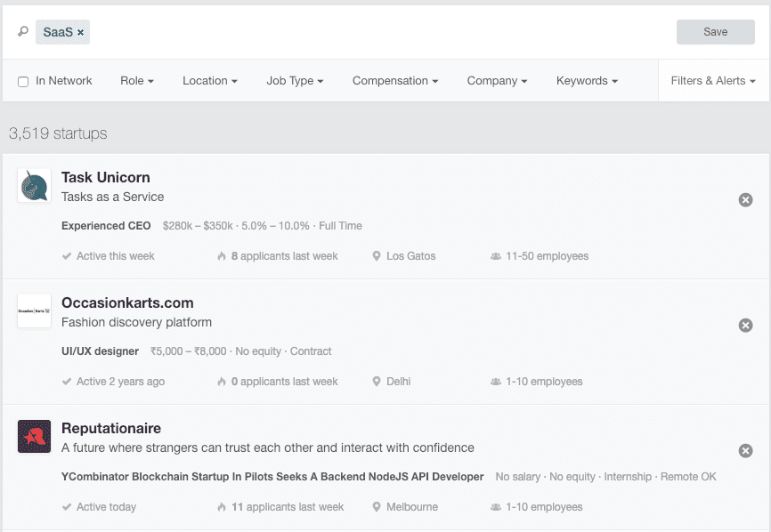This screenshot has height=532, width=771.
Task: Click the '$280k – $350k' compensation text
Action: point(198,226)
